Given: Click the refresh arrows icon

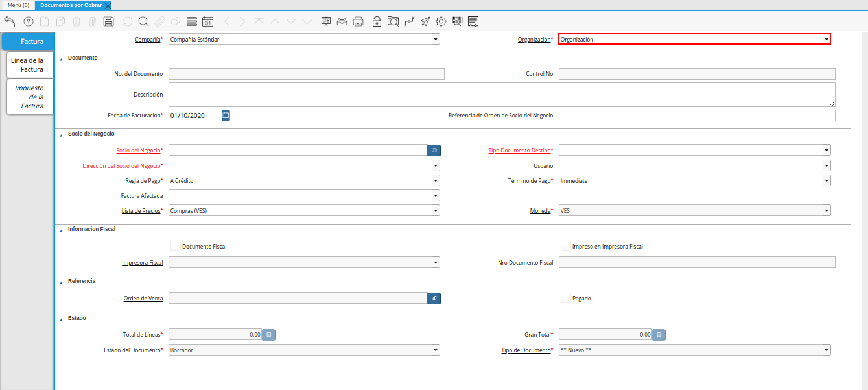Looking at the screenshot, I should 128,21.
